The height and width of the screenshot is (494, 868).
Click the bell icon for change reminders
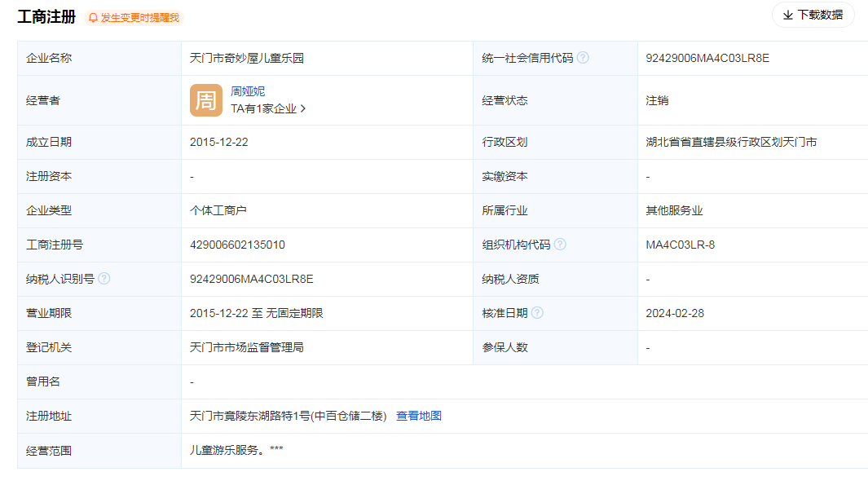tap(93, 18)
